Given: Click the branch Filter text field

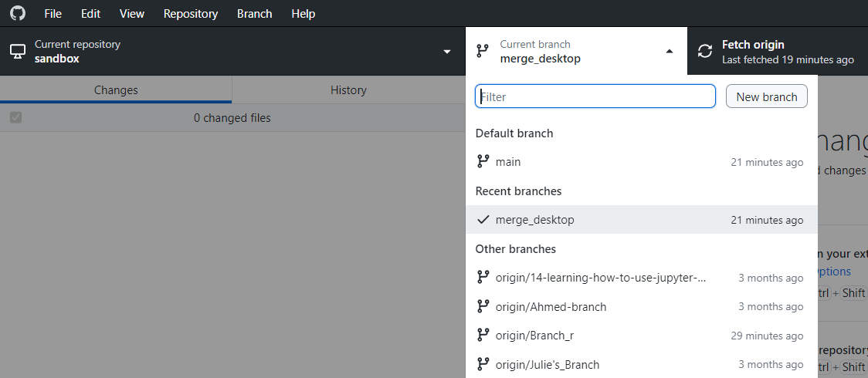Looking at the screenshot, I should (595, 96).
